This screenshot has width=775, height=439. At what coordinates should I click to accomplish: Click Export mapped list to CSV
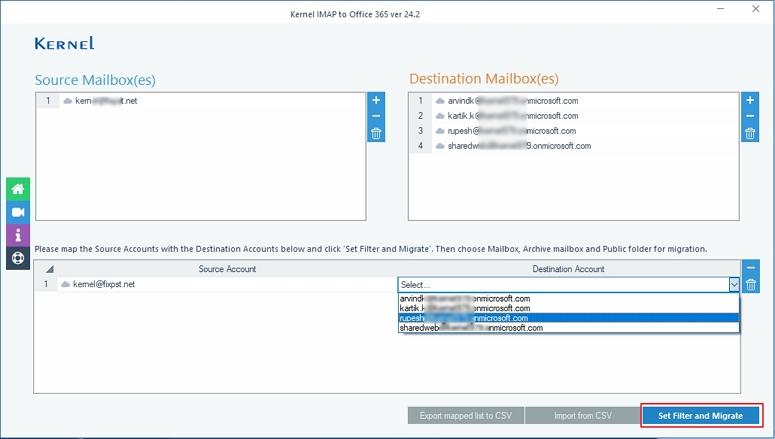click(x=466, y=416)
